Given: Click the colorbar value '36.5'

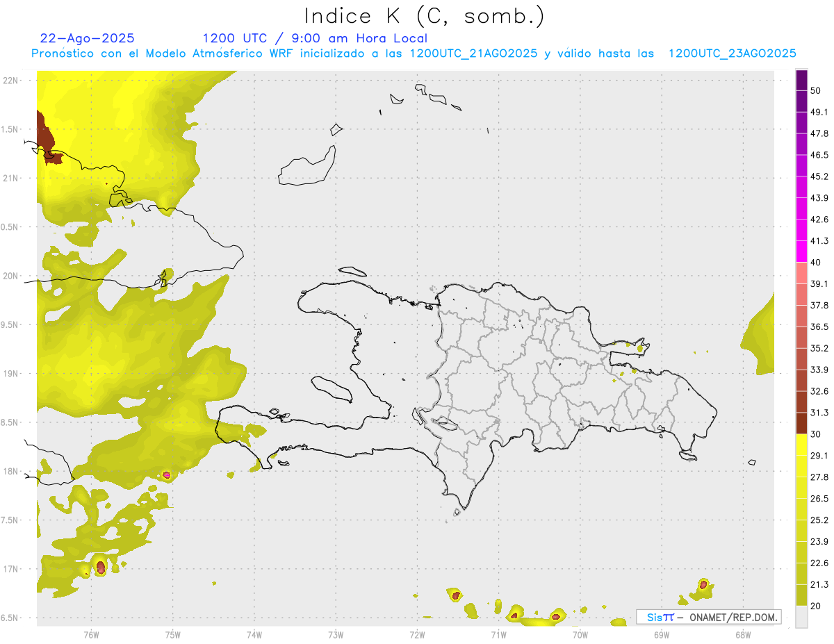Looking at the screenshot, I should (819, 327).
